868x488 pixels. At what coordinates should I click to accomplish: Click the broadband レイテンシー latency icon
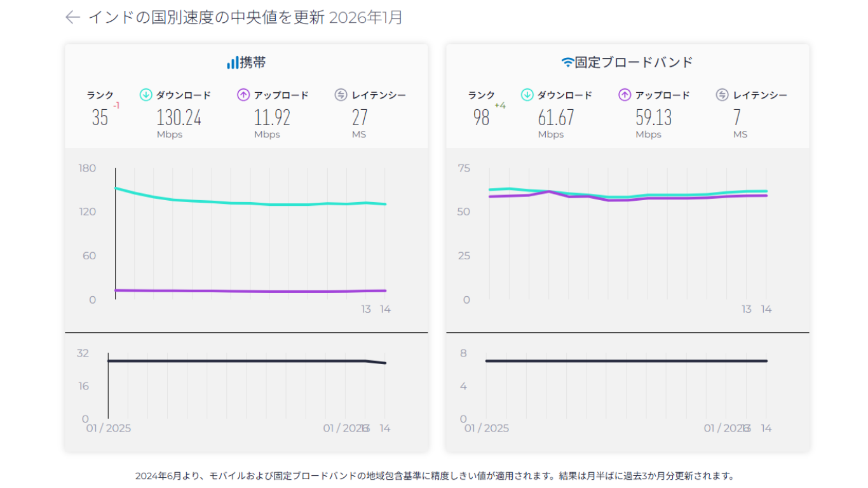721,95
